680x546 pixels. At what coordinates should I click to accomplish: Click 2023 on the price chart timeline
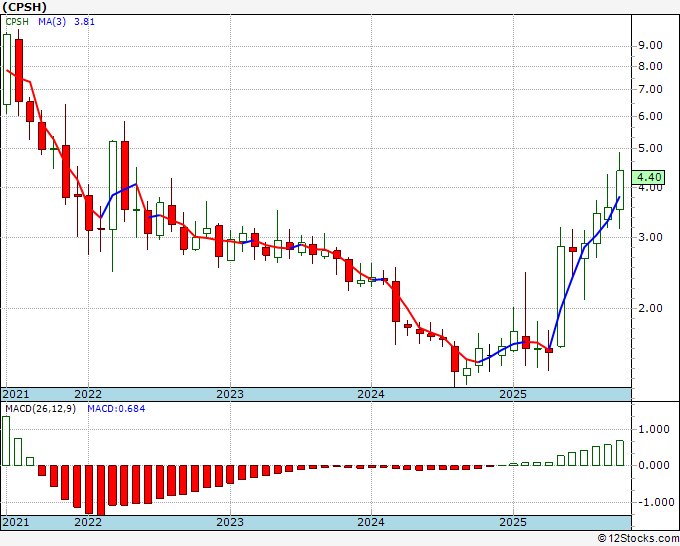point(230,394)
